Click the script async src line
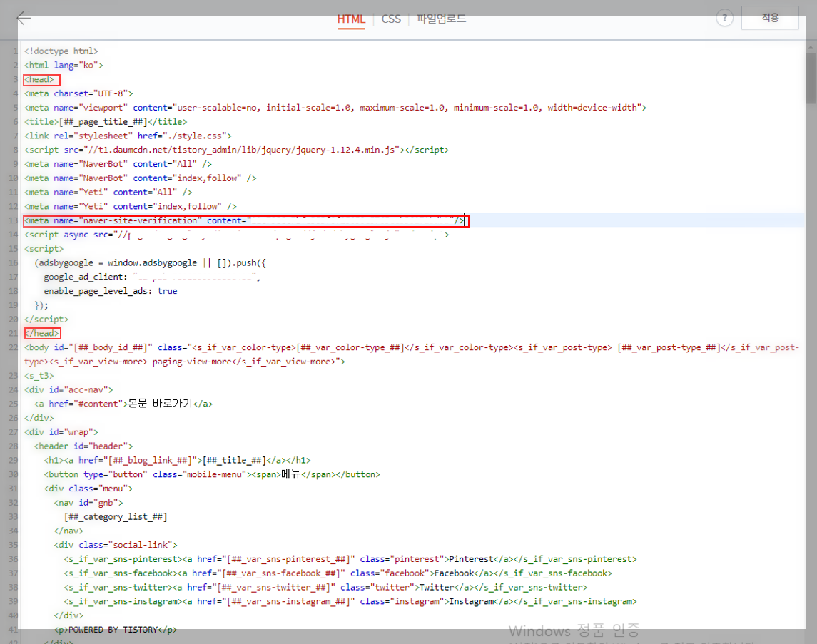This screenshot has height=644, width=817. (237, 235)
